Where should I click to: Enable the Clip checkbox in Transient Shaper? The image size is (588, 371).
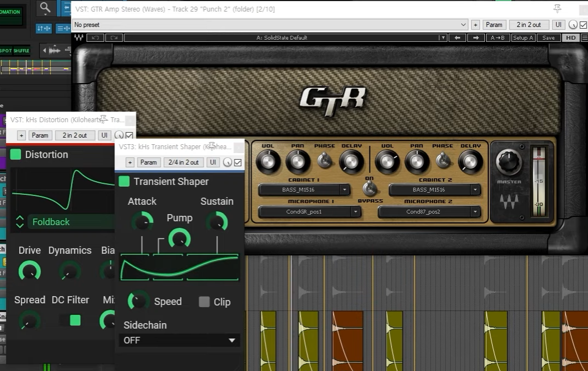pos(204,302)
